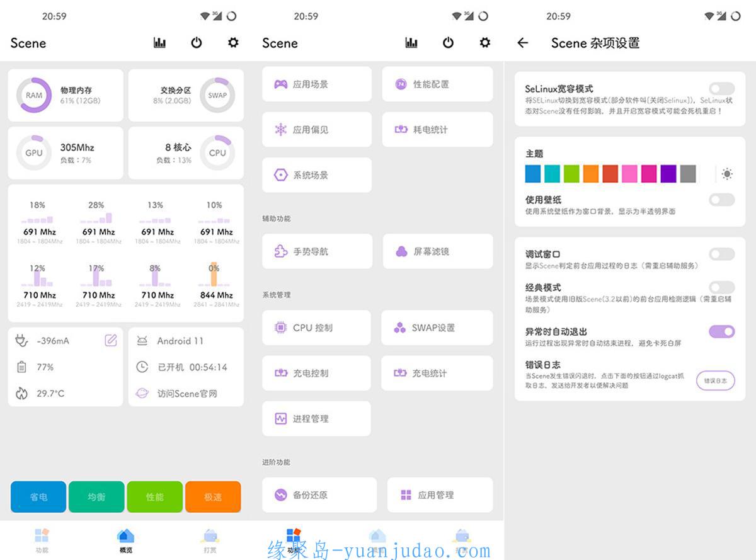This screenshot has width=756, height=560.
Task: Open 性能配置 tile
Action: (x=437, y=84)
